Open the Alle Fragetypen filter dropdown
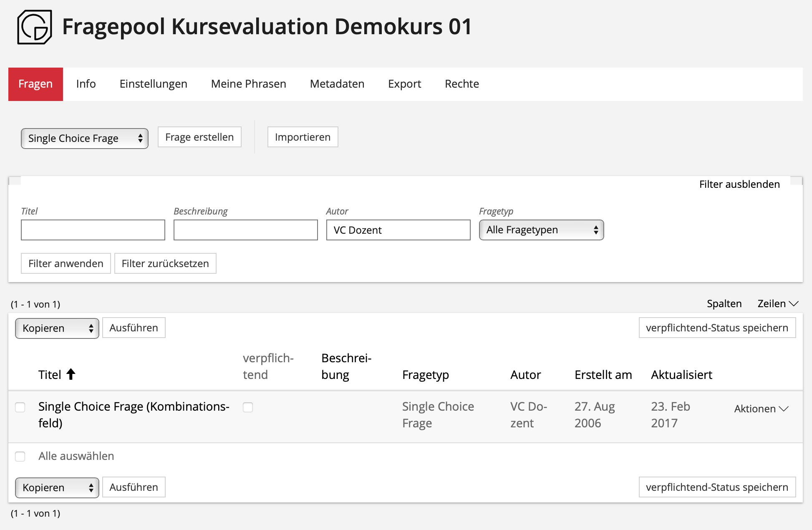The image size is (812, 530). (x=541, y=230)
